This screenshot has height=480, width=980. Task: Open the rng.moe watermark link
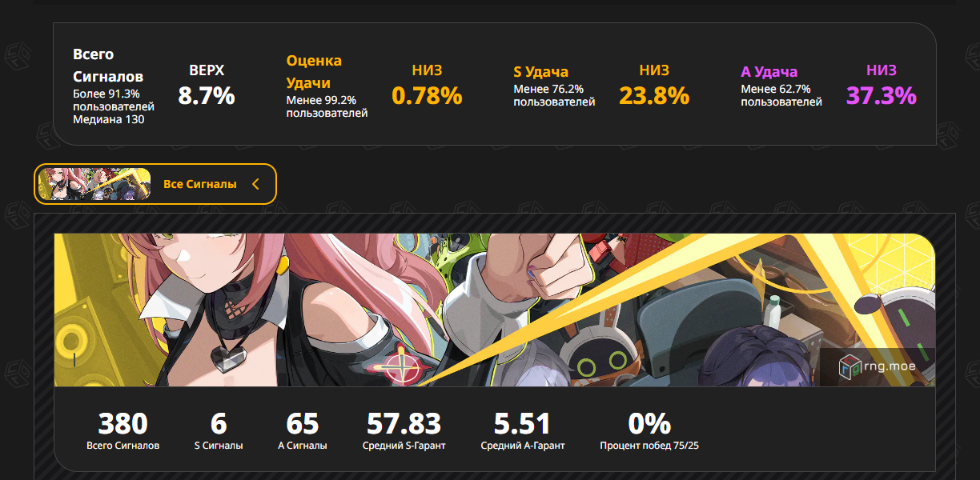pos(878,367)
